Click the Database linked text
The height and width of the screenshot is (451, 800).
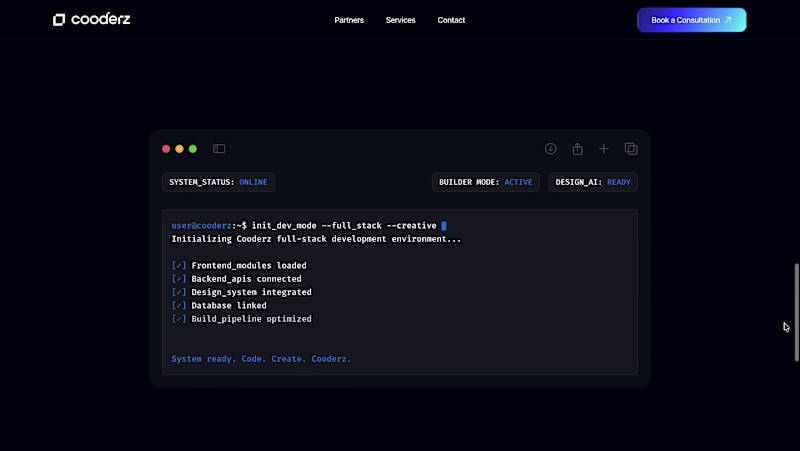pos(229,305)
